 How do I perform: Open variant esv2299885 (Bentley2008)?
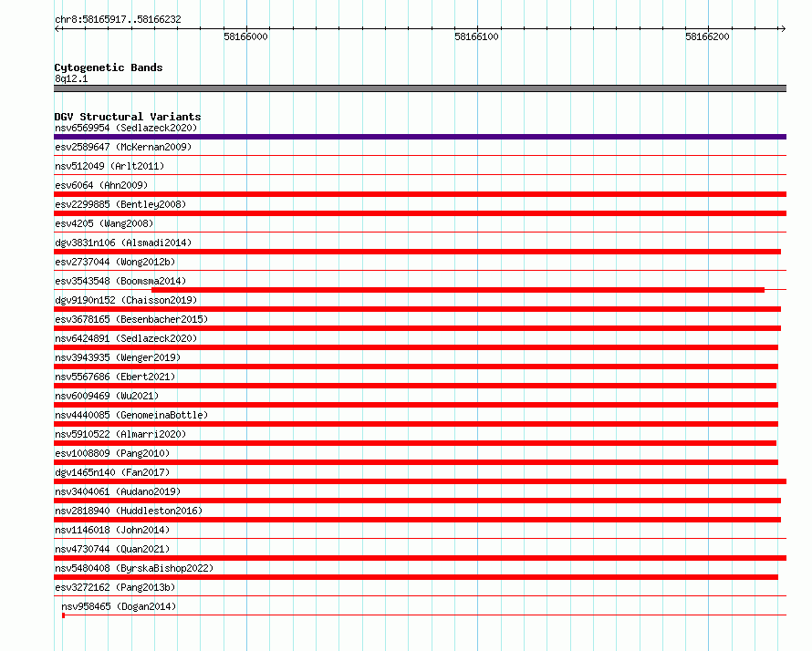click(x=120, y=204)
